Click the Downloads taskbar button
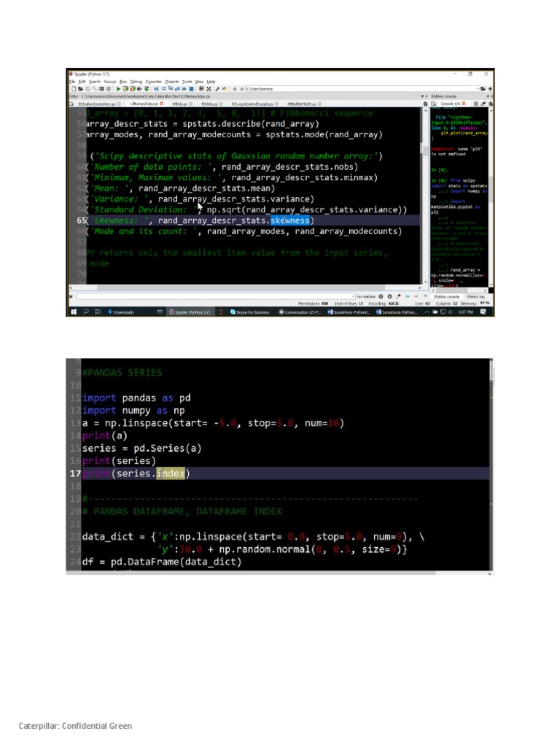The width and height of the screenshot is (560, 747). point(121,312)
